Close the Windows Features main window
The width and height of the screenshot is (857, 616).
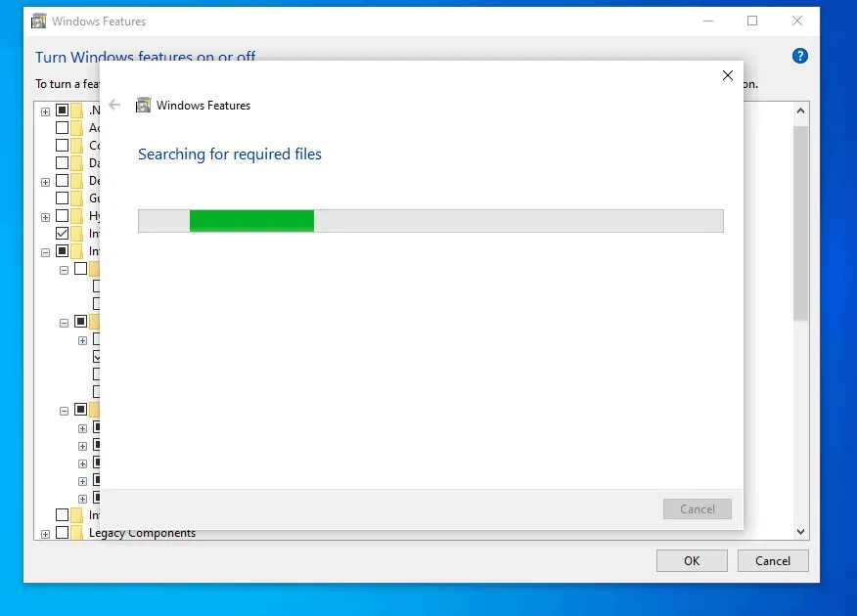pyautogui.click(x=797, y=22)
